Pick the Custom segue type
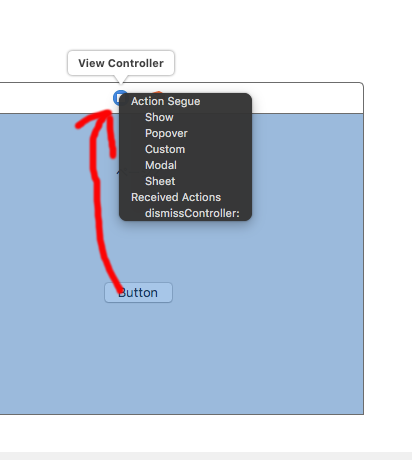The image size is (412, 460). click(x=165, y=149)
